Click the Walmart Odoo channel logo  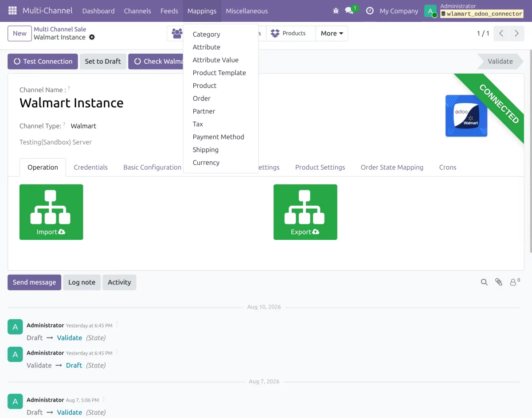466,116
